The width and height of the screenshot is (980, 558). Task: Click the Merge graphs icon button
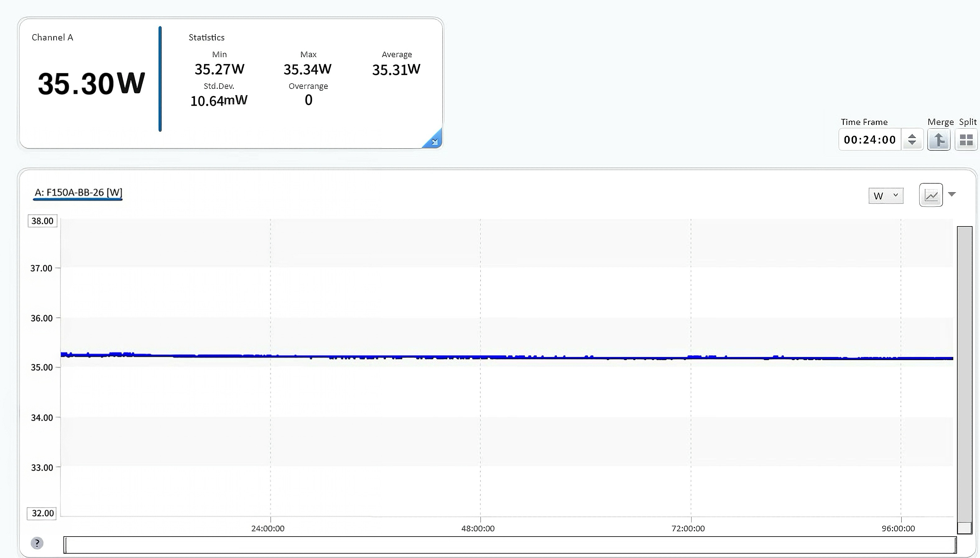939,140
